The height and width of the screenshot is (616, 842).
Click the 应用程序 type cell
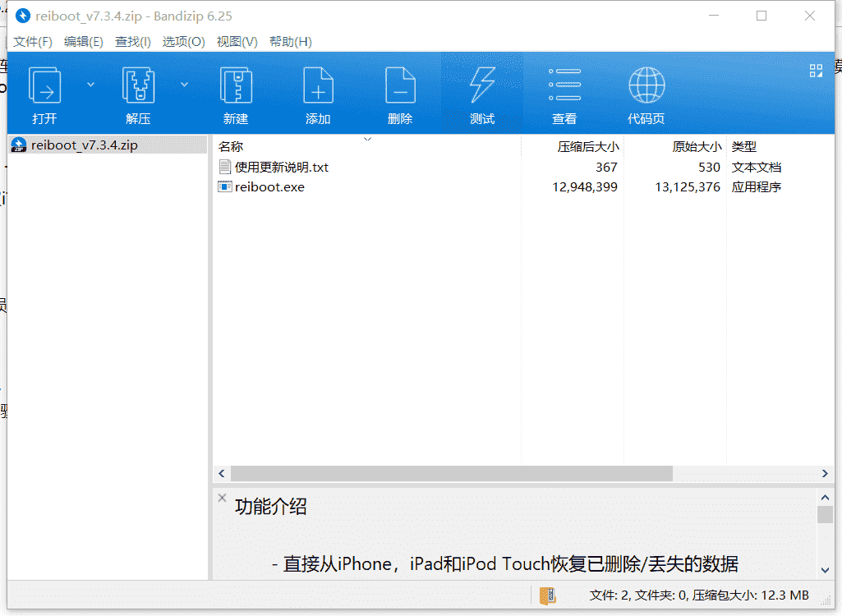pos(756,187)
